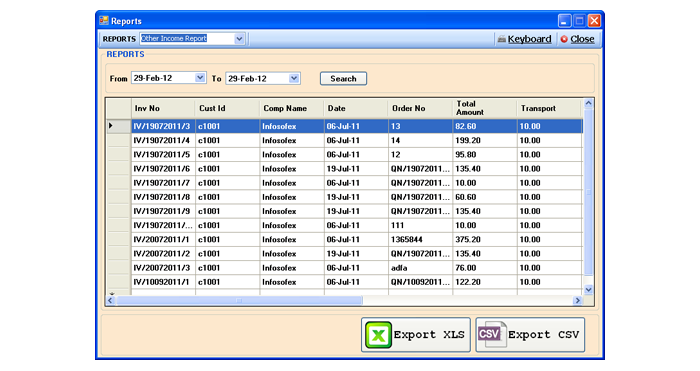
Task: Select cell IV/20072011/2
Action: coord(163,254)
